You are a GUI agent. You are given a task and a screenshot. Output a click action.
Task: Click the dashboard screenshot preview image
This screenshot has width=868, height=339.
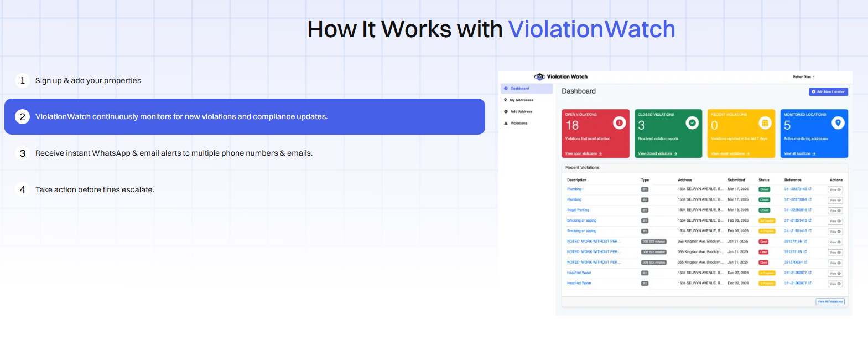675,193
